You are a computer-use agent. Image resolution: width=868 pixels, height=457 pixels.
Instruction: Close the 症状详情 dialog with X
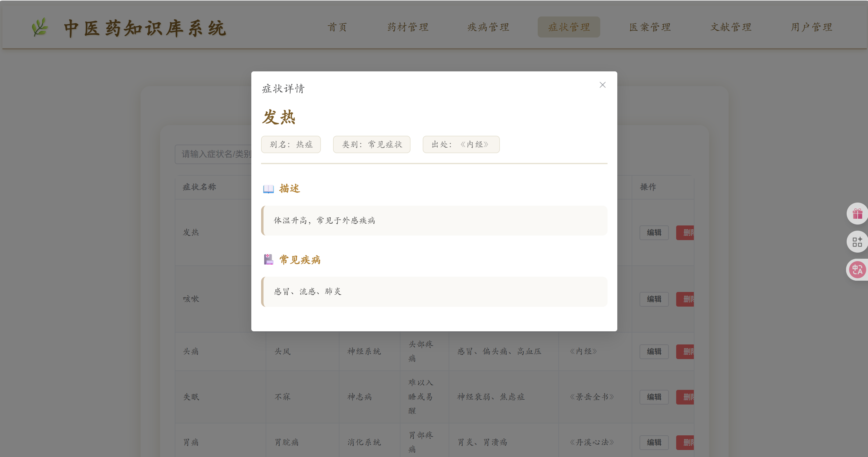point(602,85)
